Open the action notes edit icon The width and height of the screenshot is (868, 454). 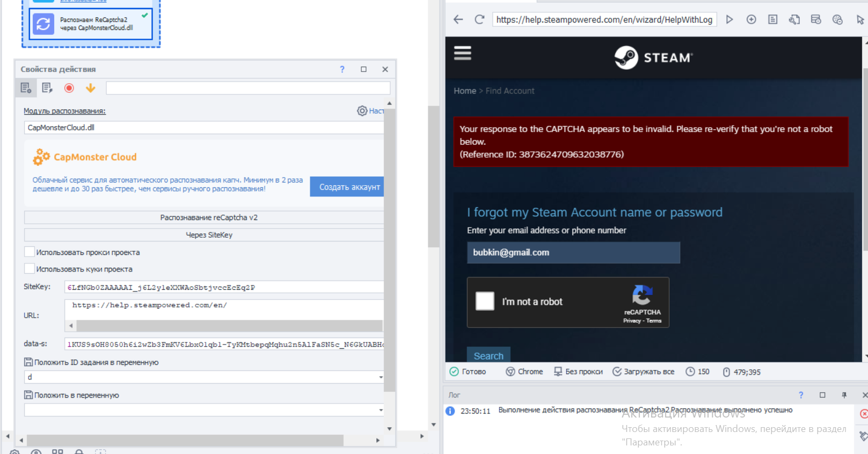coord(47,87)
